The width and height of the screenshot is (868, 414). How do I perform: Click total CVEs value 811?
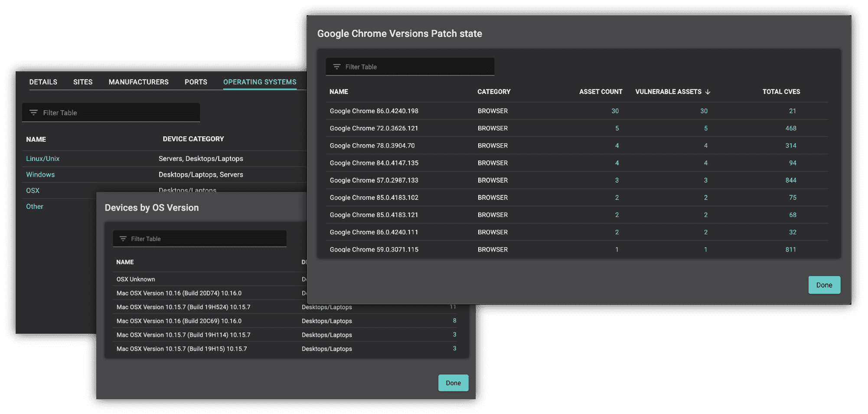[x=791, y=250]
